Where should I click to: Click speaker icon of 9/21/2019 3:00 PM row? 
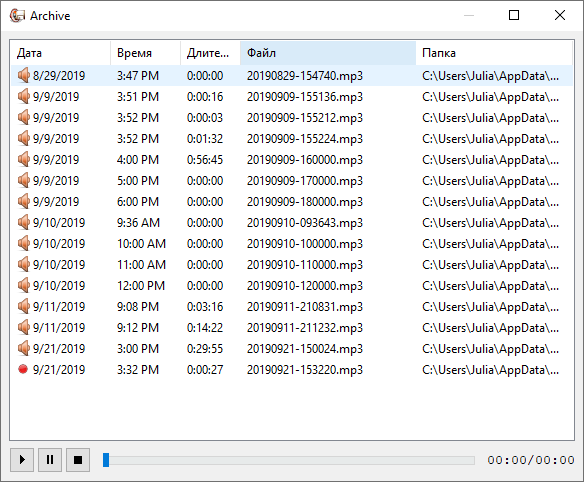pos(23,348)
